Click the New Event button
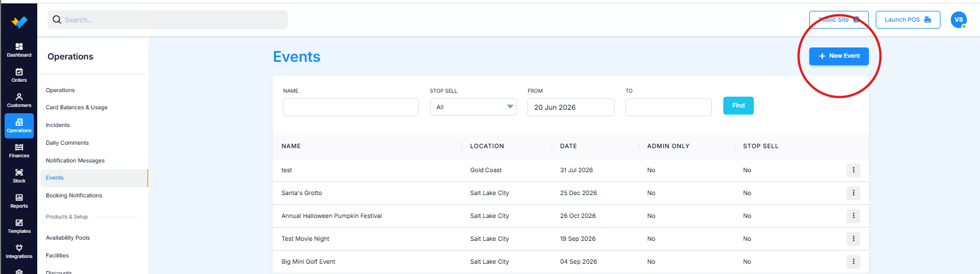The height and width of the screenshot is (274, 980). (839, 56)
